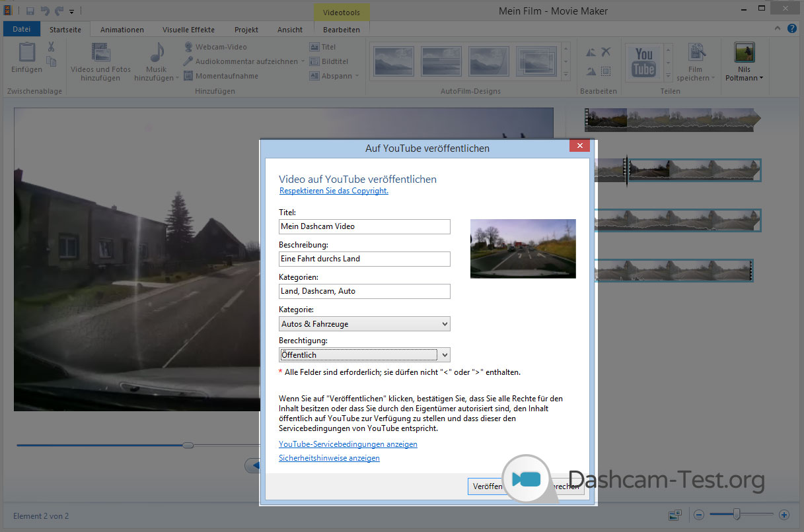Expand the Teilen share gallery
This screenshot has width=804, height=532.
click(x=667, y=75)
